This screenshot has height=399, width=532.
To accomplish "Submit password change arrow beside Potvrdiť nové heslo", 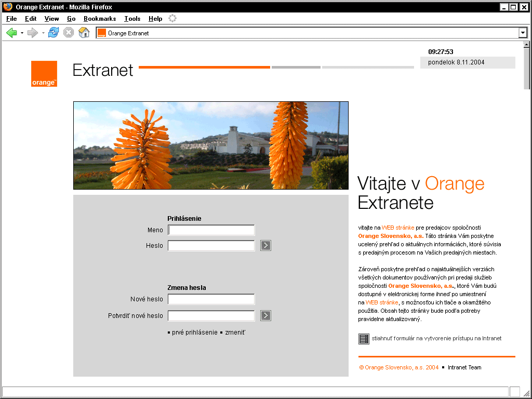I will coord(265,315).
